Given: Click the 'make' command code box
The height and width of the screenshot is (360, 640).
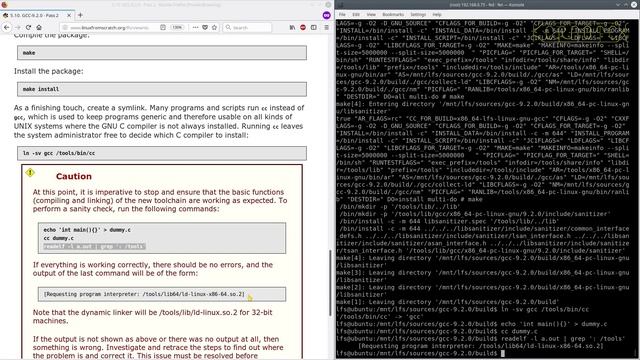Looking at the screenshot, I should [162, 53].
